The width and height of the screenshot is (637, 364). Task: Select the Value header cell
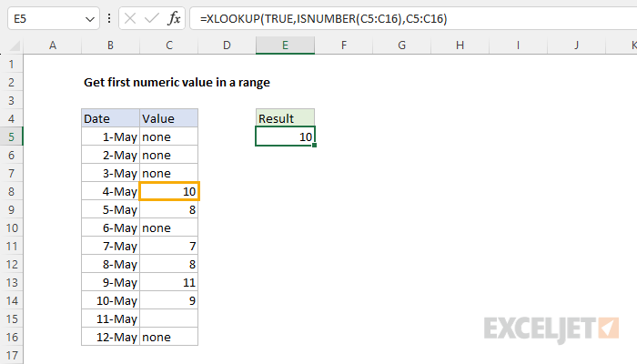click(x=168, y=118)
